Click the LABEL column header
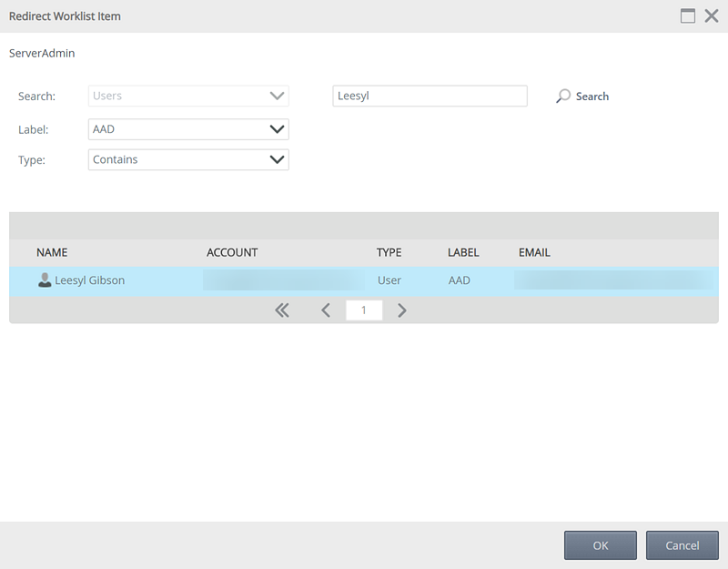 point(463,252)
